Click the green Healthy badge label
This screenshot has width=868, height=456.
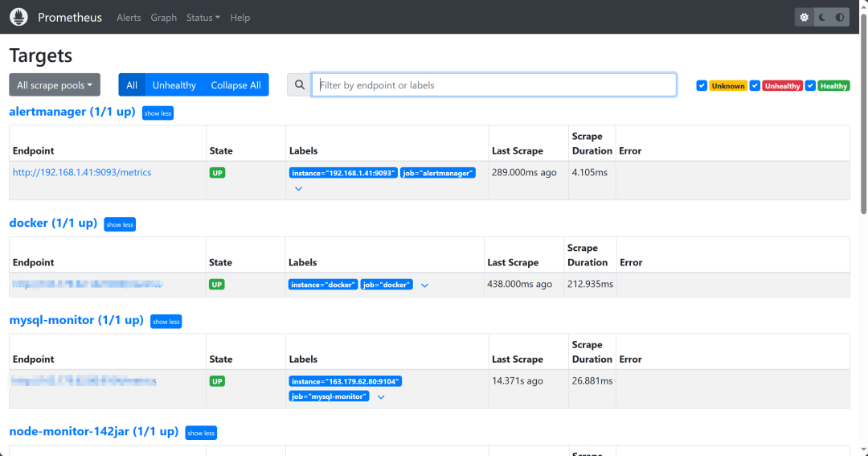(833, 86)
